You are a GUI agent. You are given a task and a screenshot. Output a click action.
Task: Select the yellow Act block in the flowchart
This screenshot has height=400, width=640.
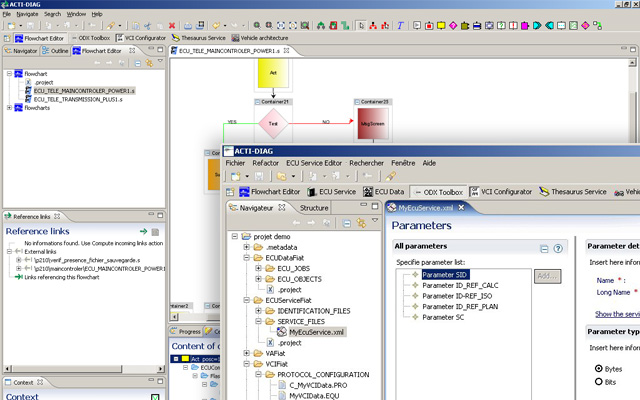point(273,73)
